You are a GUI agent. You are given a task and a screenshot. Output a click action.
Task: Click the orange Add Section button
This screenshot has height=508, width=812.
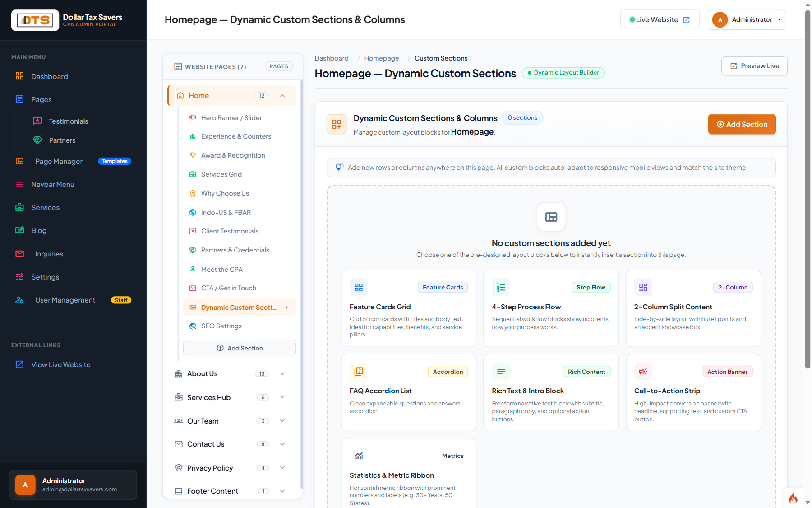[742, 124]
